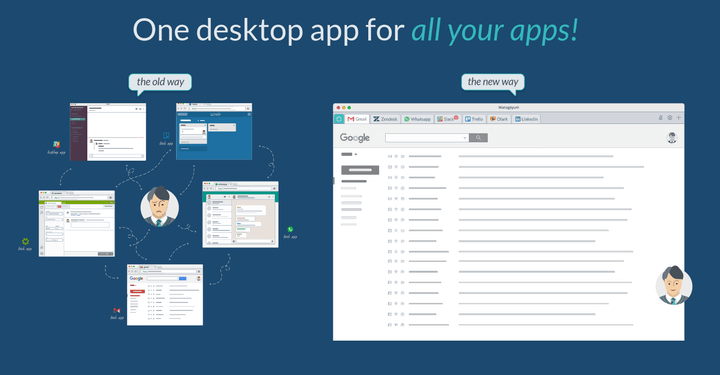Click the Trello web app icon
This screenshot has height=375, width=720.
point(166,136)
